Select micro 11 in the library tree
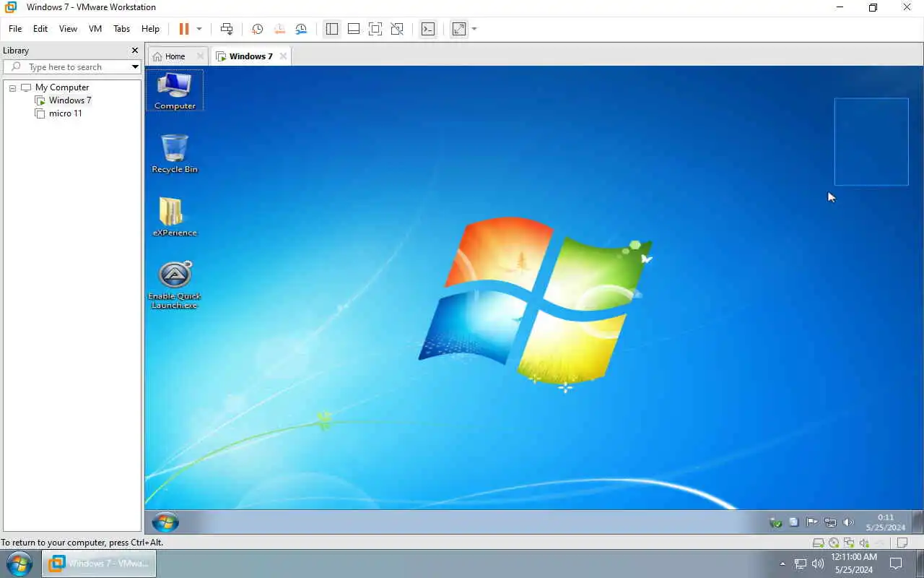Image resolution: width=924 pixels, height=578 pixels. pos(65,113)
